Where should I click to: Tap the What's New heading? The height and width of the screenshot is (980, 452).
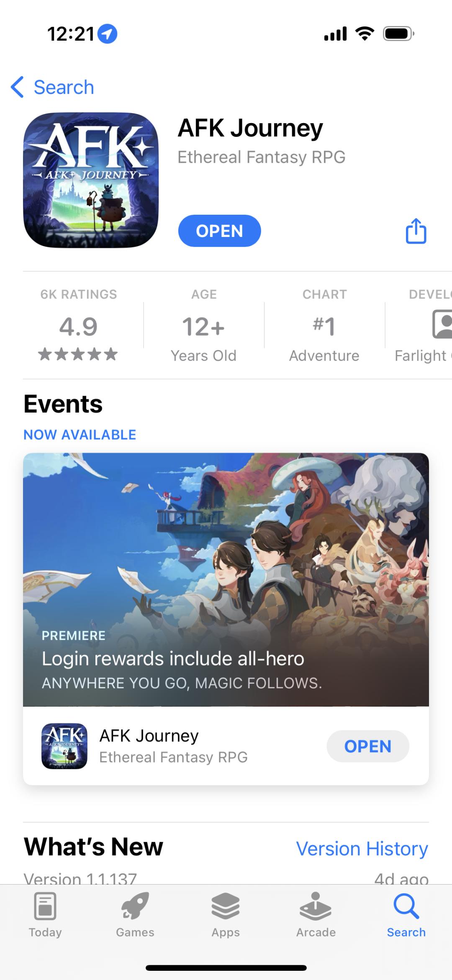tap(93, 846)
